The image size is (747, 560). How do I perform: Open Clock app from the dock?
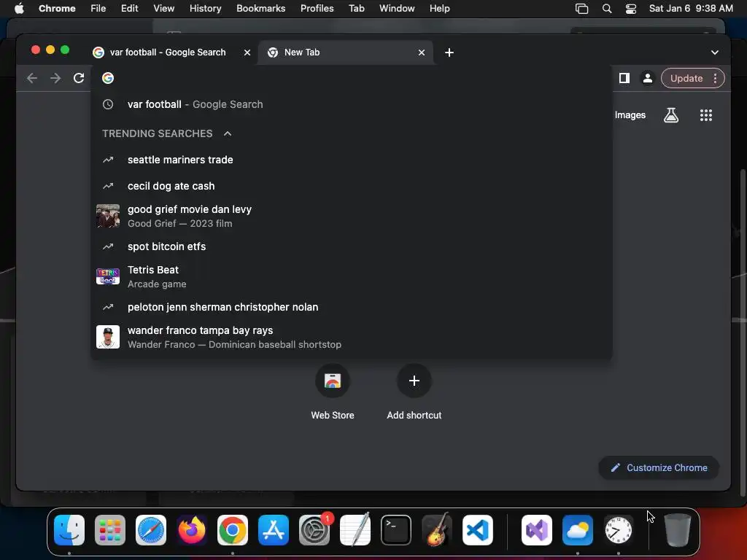[x=619, y=530]
